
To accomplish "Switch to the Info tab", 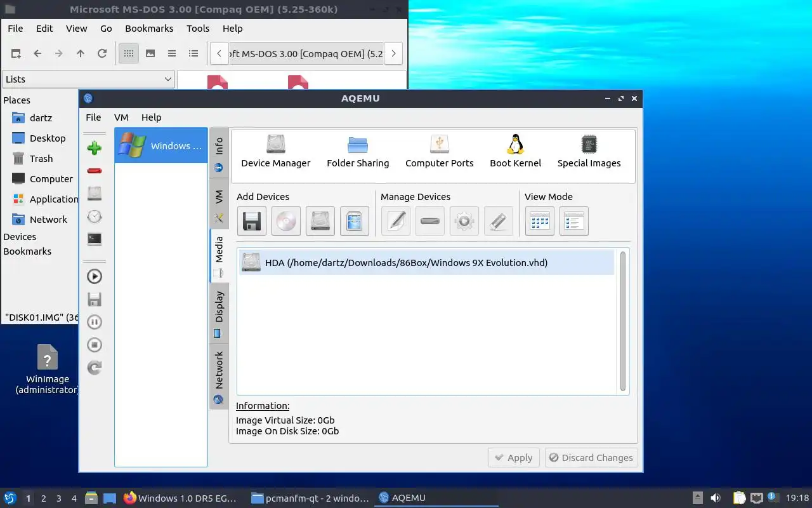I will pos(219,153).
